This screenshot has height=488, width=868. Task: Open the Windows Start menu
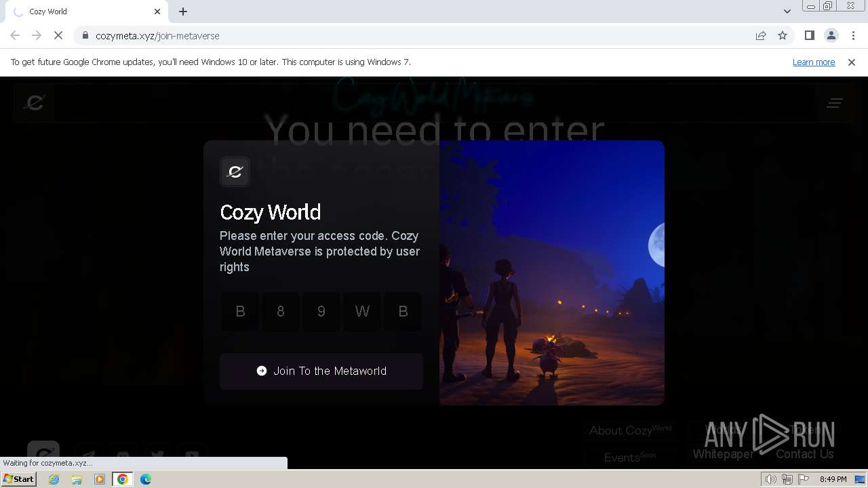click(19, 479)
